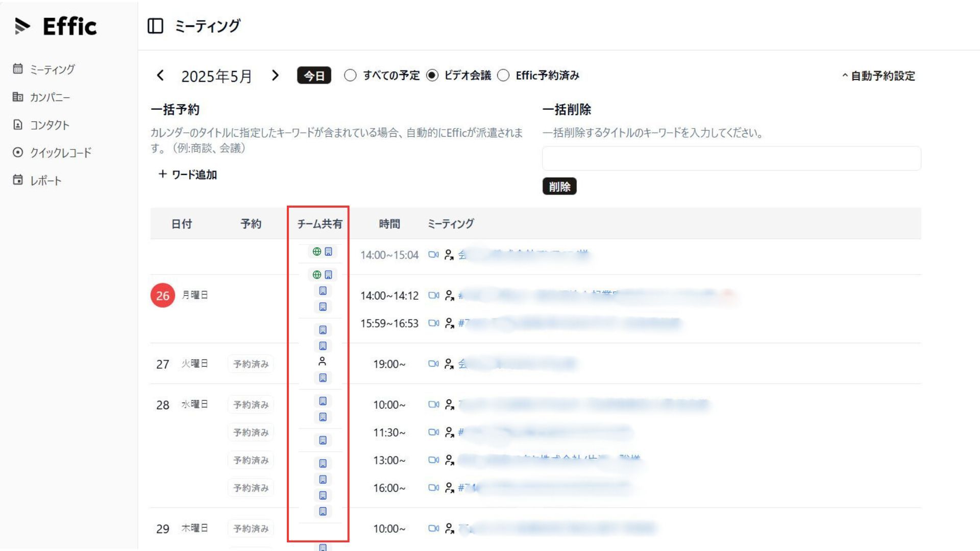Click the red 26 date circle

point(163,295)
